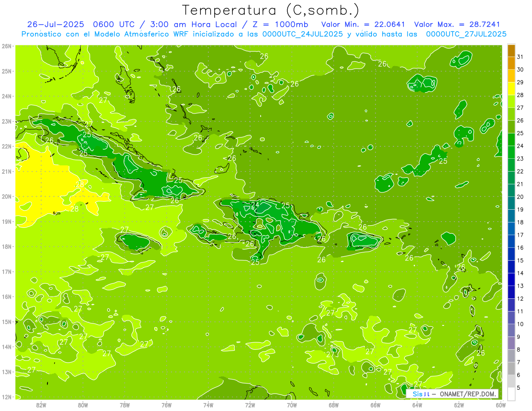The image size is (532, 411).
Task: Click the '26-Jul-2025 0600 UTC' date text
Action: (x=82, y=24)
